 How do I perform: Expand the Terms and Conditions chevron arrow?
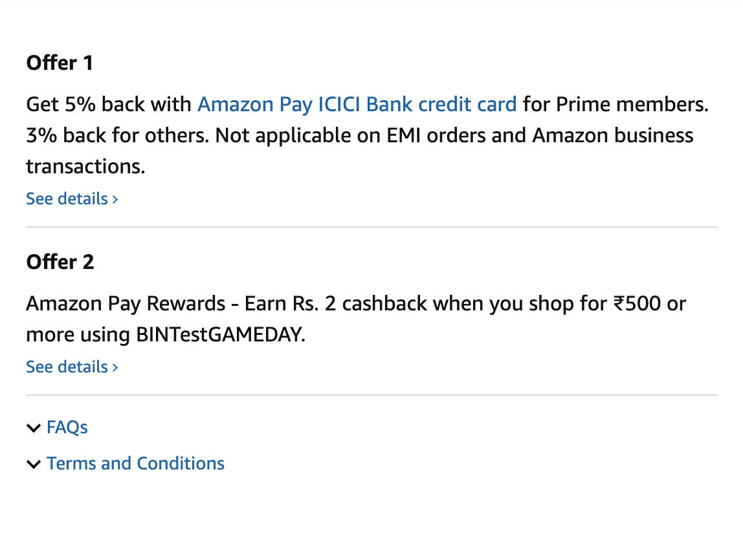(x=34, y=464)
